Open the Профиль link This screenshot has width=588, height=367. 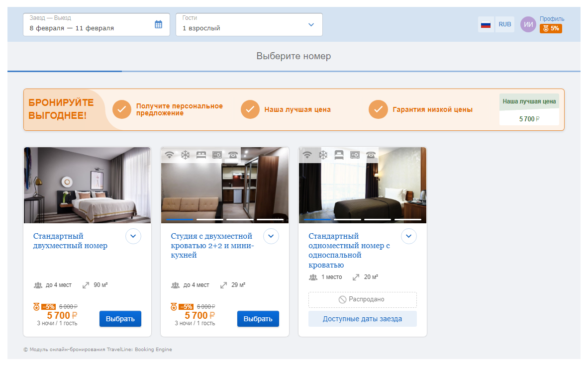click(x=552, y=19)
